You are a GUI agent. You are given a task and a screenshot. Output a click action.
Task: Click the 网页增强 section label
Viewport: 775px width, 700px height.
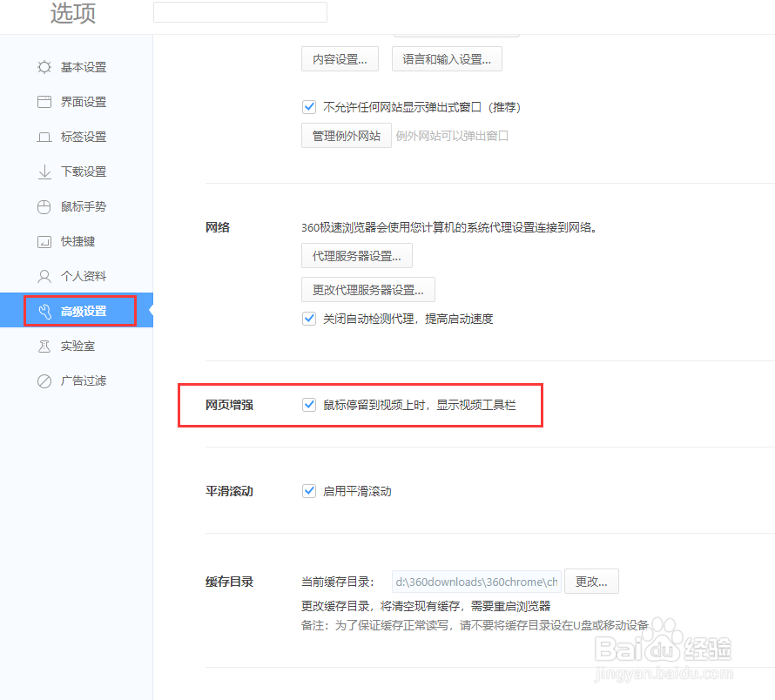(x=229, y=405)
